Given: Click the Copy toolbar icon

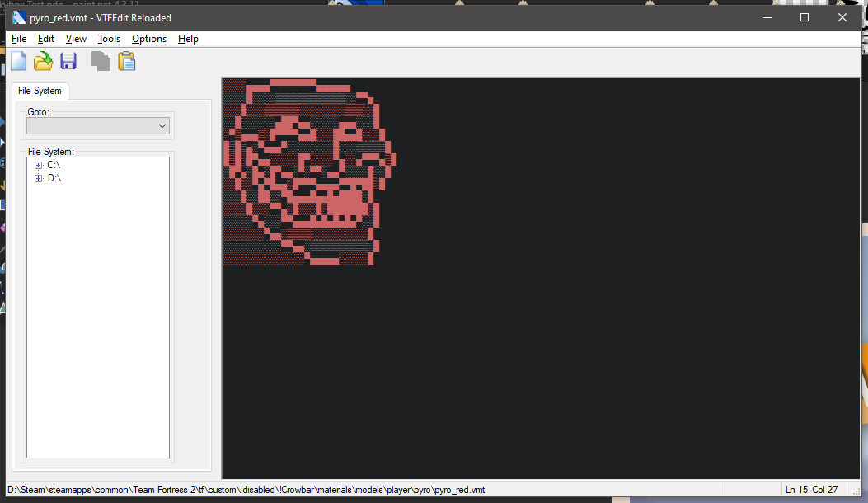Looking at the screenshot, I should (101, 60).
